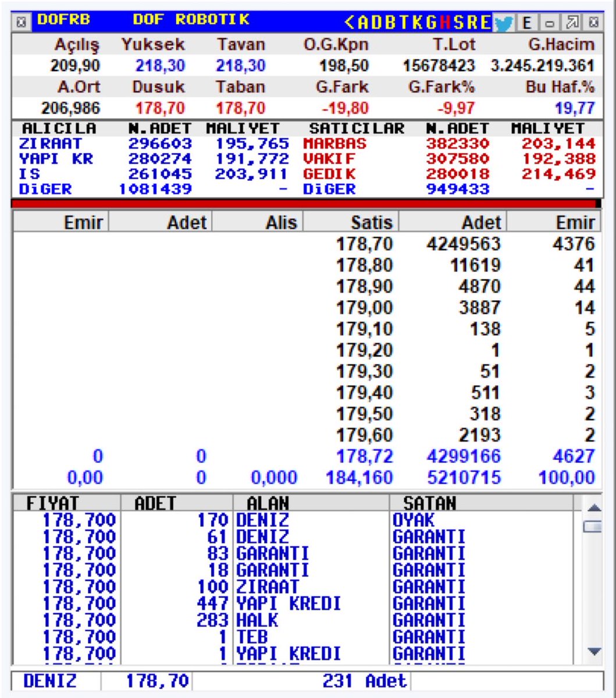Click the SATAN column header in trades list
The width and height of the screenshot is (616, 698).
coord(483,503)
